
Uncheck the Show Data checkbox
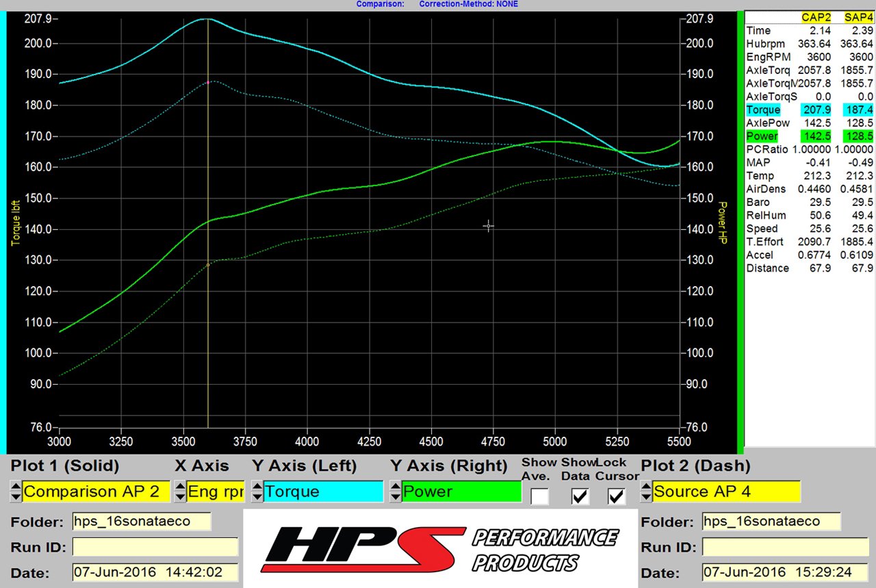pos(580,496)
